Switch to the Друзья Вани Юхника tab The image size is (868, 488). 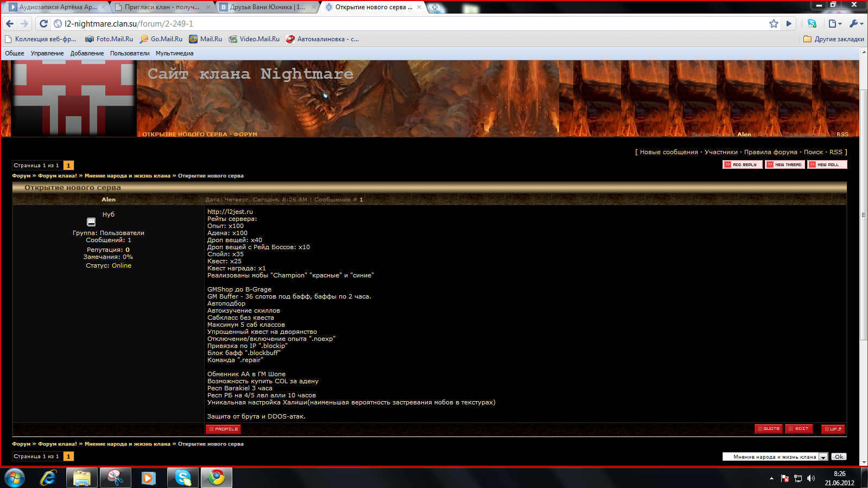[x=267, y=7]
